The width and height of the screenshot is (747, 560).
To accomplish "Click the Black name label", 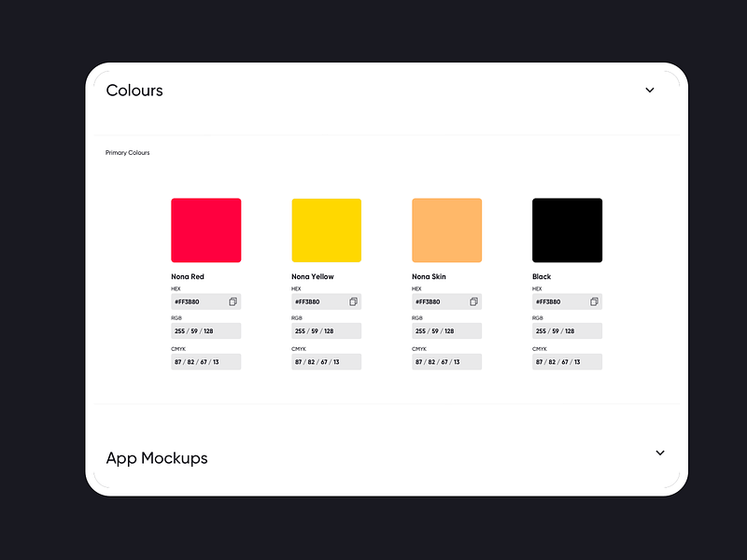I will tap(542, 276).
